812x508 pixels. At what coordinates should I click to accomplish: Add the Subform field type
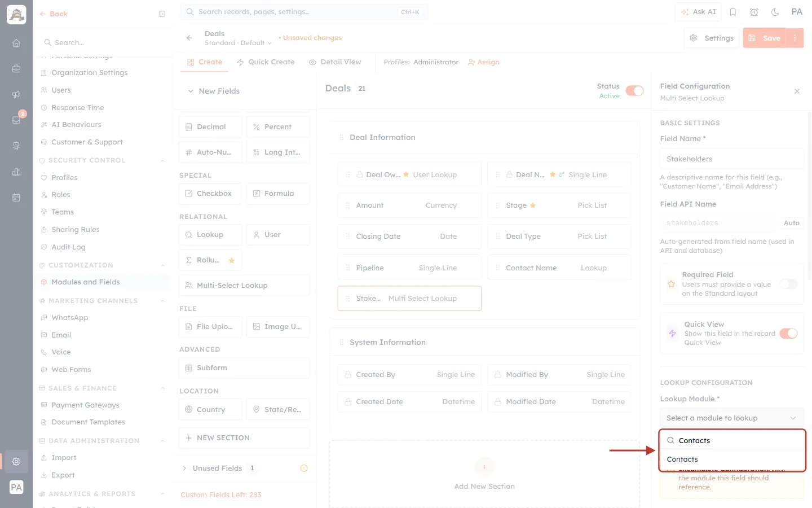coord(244,368)
